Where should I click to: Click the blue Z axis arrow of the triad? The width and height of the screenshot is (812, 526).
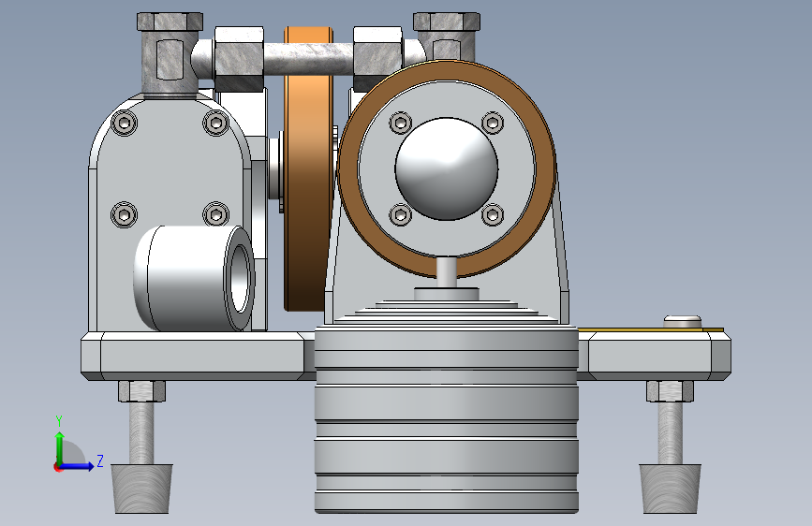(77, 466)
